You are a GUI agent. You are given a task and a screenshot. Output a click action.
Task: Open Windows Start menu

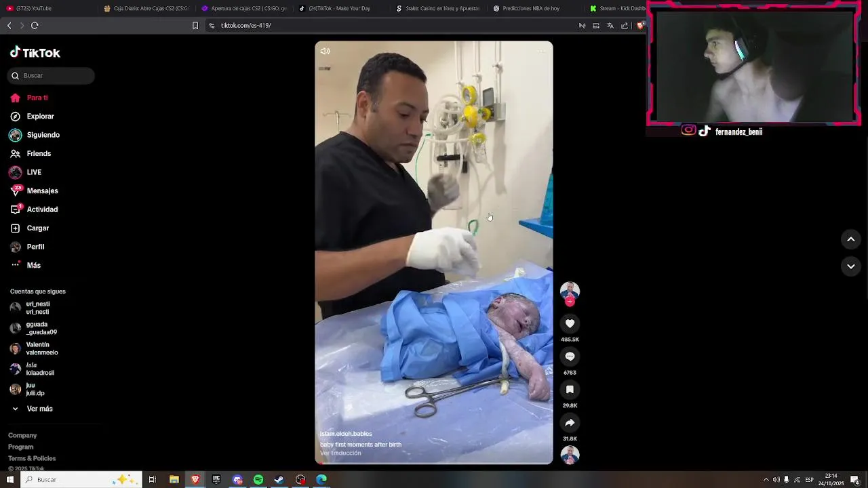[x=9, y=479]
